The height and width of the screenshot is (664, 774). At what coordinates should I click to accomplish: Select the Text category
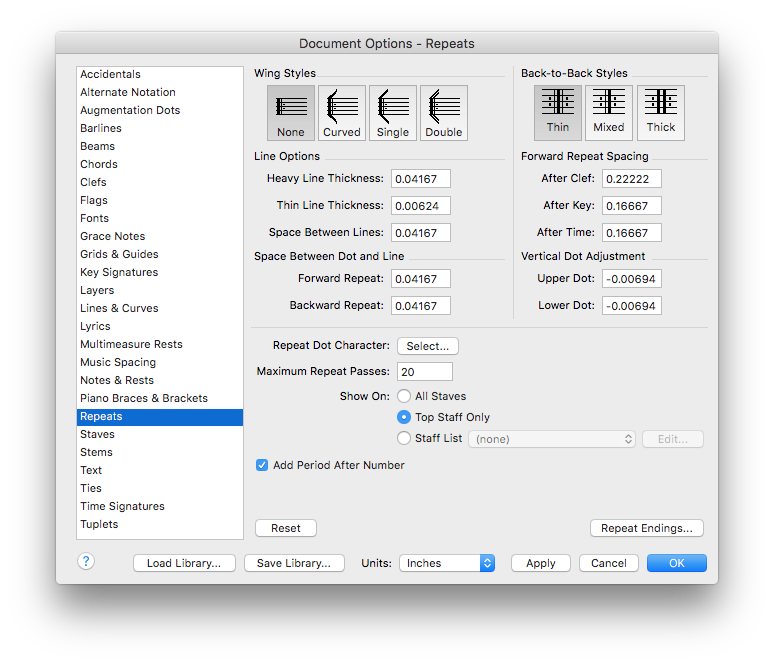(x=159, y=470)
